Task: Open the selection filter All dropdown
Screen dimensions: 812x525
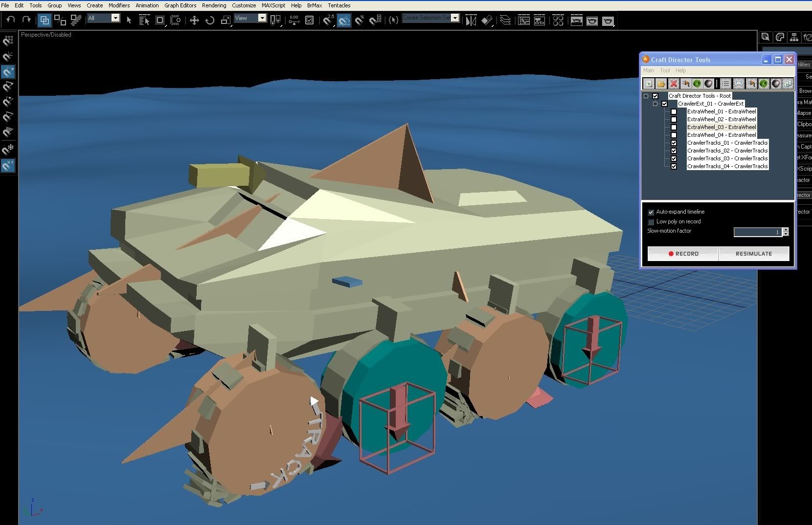Action: click(115, 18)
